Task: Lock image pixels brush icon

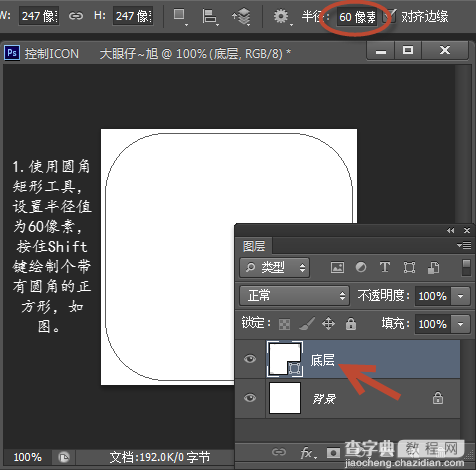Action: point(307,323)
